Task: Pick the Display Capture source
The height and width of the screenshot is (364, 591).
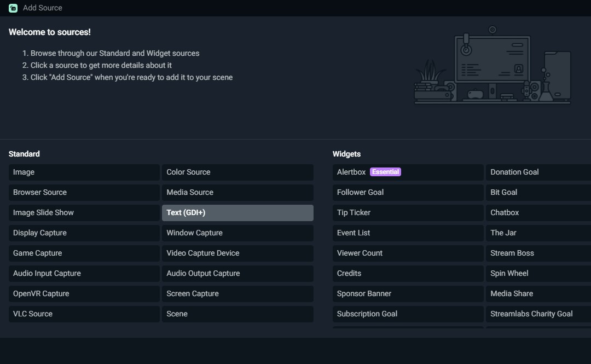Action: click(84, 233)
